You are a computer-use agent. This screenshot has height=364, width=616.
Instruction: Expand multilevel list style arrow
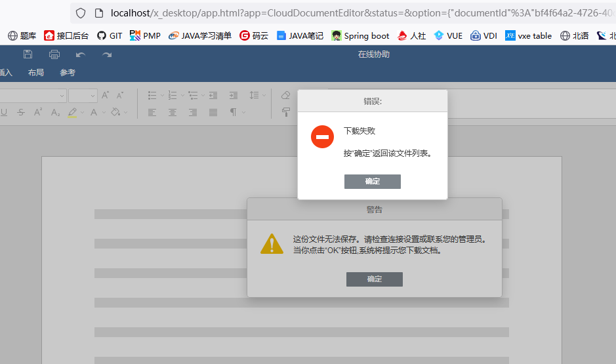(x=203, y=95)
